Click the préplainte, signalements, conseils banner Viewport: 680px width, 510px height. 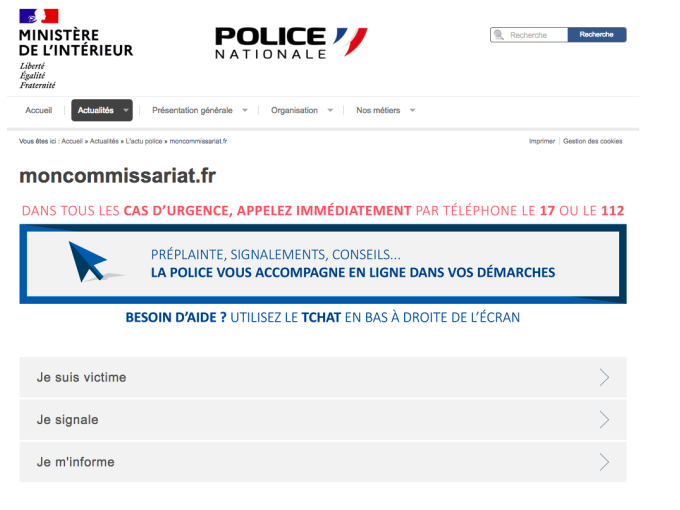[323, 264]
